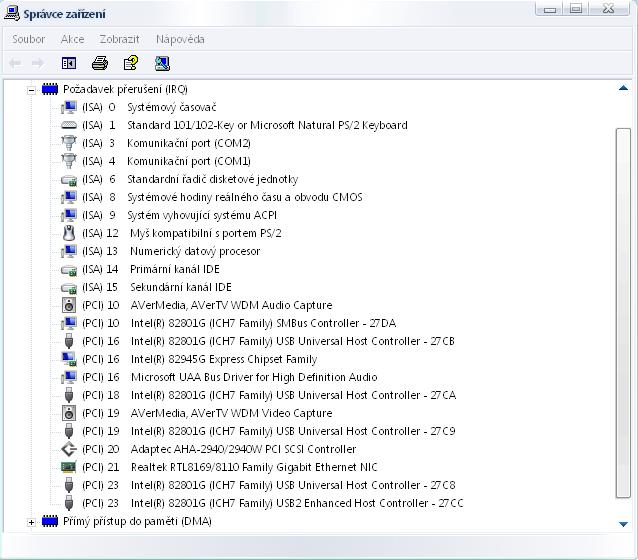Screen dimensions: 638x560
Task: Click the Show/Hide Console Tree toolbar icon
Action: pos(69,63)
